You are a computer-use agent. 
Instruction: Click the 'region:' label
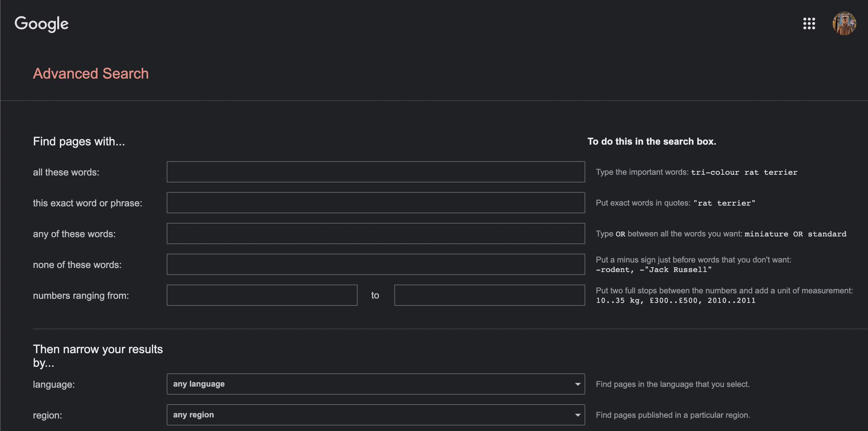(47, 415)
